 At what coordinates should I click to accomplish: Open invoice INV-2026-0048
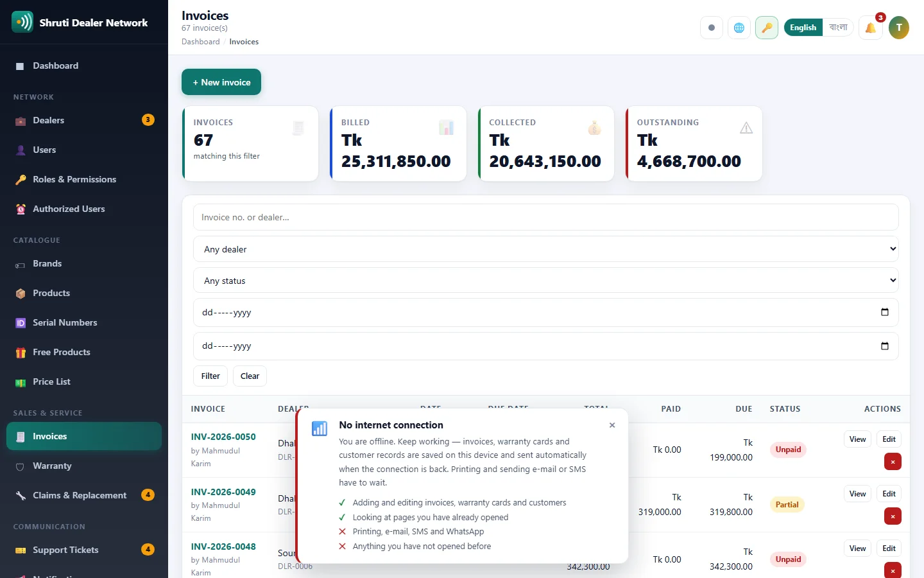(x=223, y=547)
